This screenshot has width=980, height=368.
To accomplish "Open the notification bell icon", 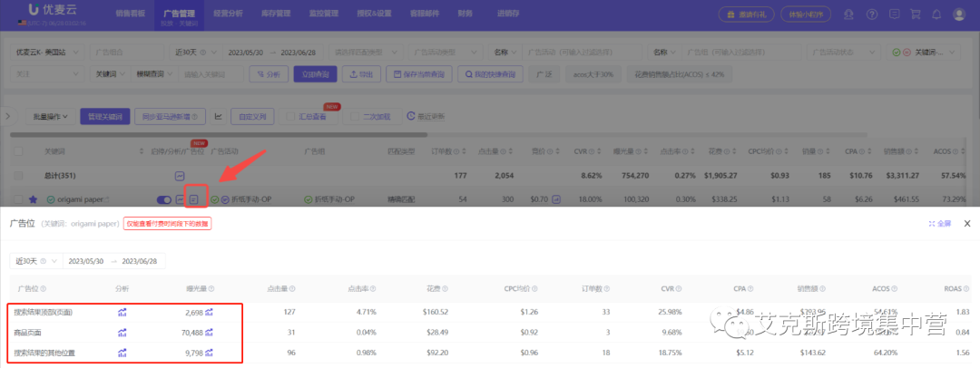I will pyautogui.click(x=936, y=13).
